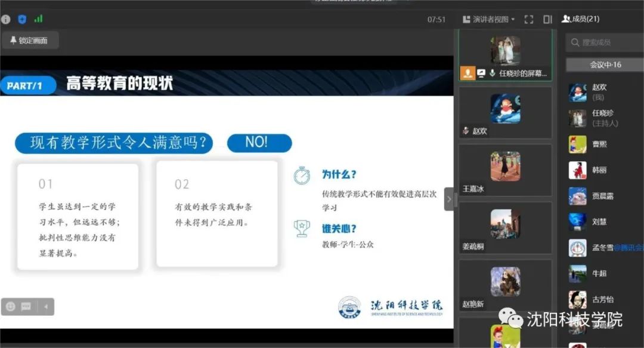Collapse the video strip using the side chevron
644x348 pixels.
click(448, 199)
